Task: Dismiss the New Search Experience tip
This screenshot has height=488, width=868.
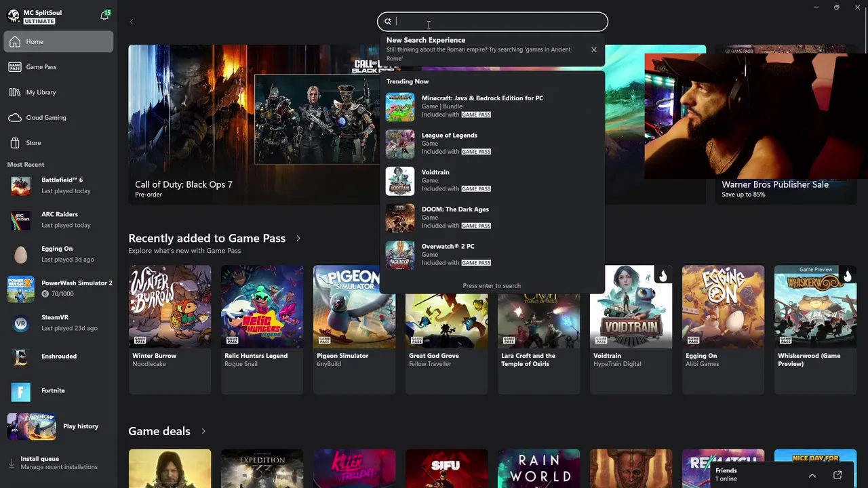Action: point(594,49)
